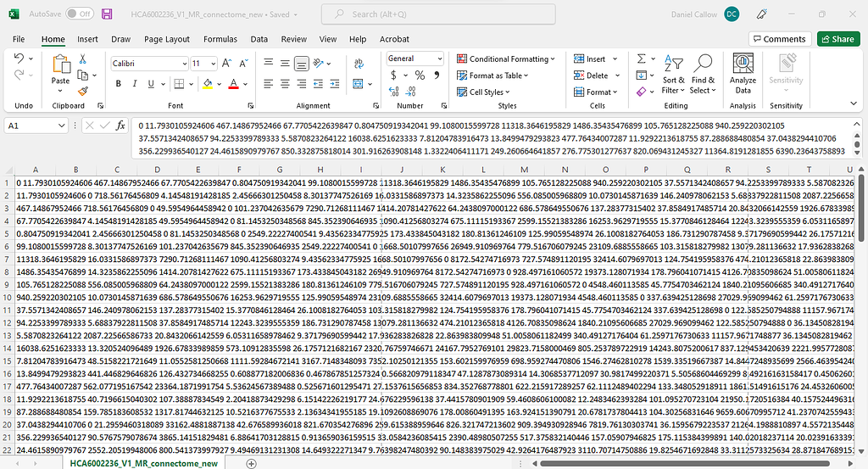Click the green Share button
868x469 pixels.
click(837, 39)
